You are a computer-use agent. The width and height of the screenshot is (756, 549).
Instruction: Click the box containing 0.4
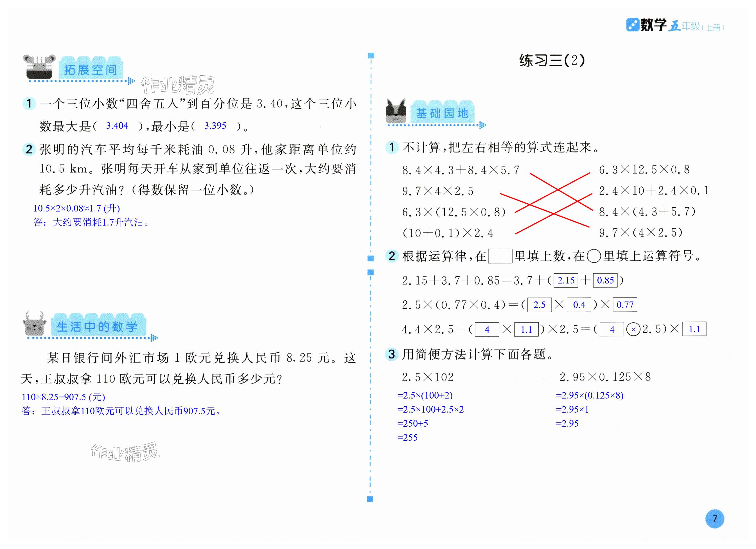579,305
